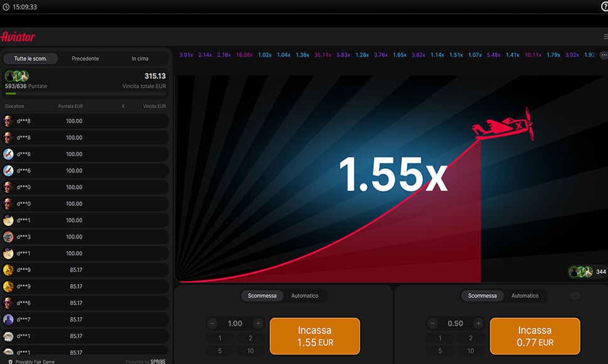Cash out with Incassa 1.55 EUR button
608x364 pixels.
tap(315, 336)
